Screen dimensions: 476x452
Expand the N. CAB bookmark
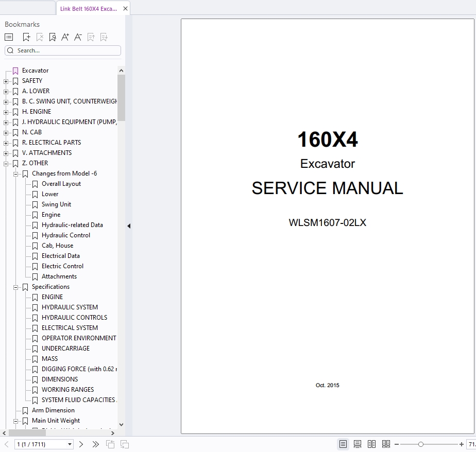(6, 133)
